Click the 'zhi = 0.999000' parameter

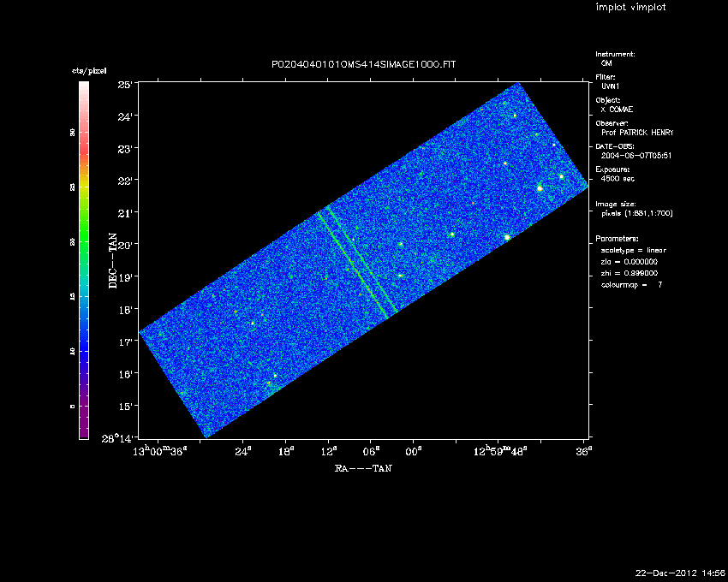pyautogui.click(x=630, y=273)
